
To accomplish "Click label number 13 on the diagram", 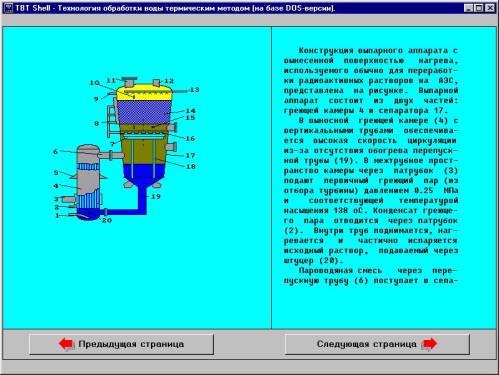I will click(x=194, y=90).
